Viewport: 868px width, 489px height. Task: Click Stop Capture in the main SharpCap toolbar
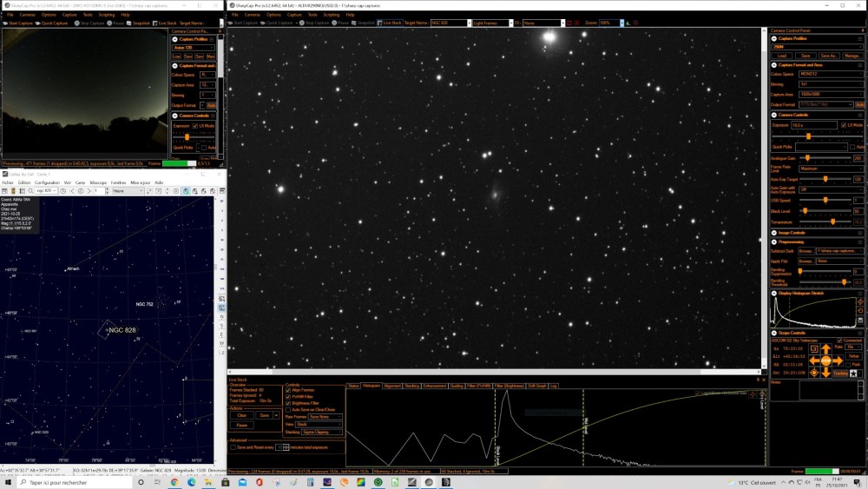click(315, 23)
